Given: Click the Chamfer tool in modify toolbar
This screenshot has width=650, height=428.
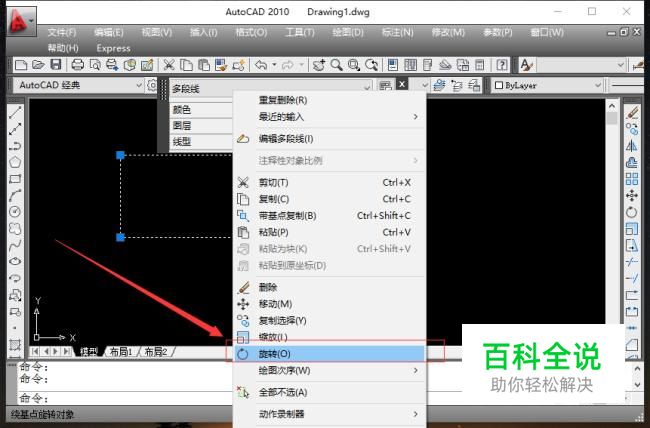Looking at the screenshot, I should pos(632,345).
